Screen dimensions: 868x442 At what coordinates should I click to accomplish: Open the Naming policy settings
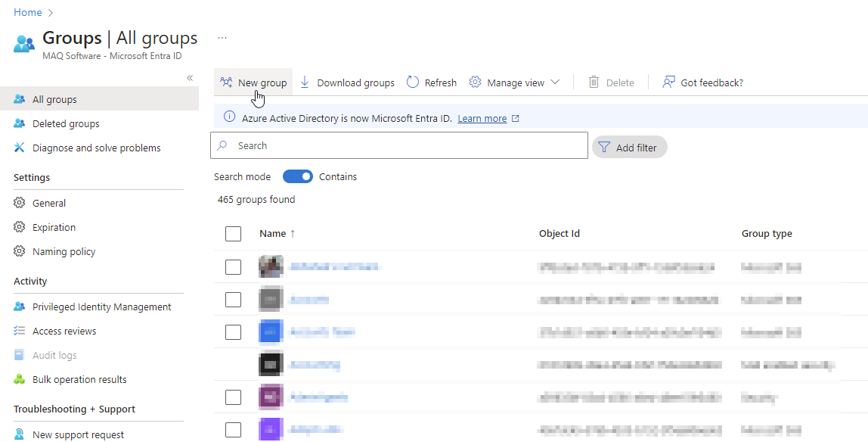64,251
